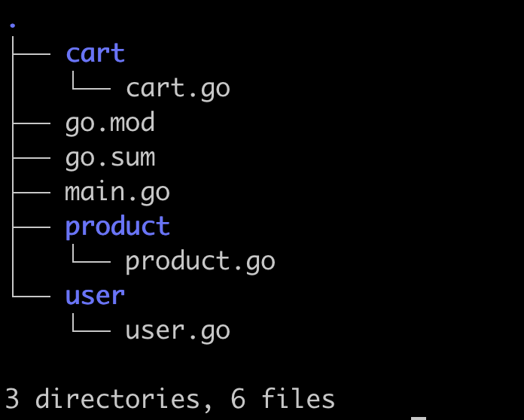Click the go.sum file entry
524x420 pixels.
[110, 157]
